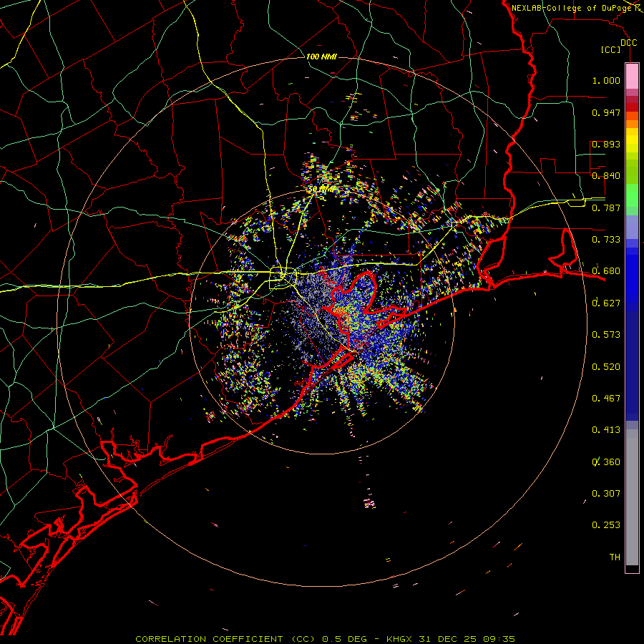Click the 50 NMI range ring label
Image resolution: width=644 pixels, height=644 pixels.
(321, 190)
